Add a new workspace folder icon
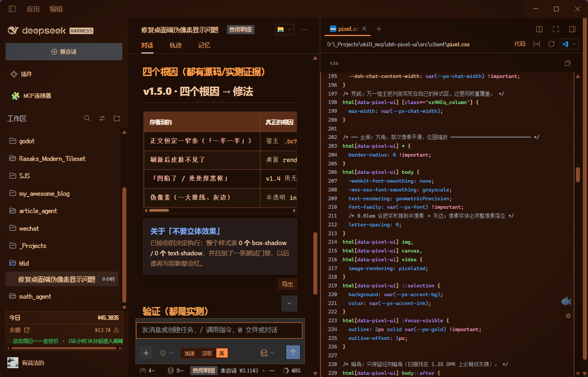 117,118
